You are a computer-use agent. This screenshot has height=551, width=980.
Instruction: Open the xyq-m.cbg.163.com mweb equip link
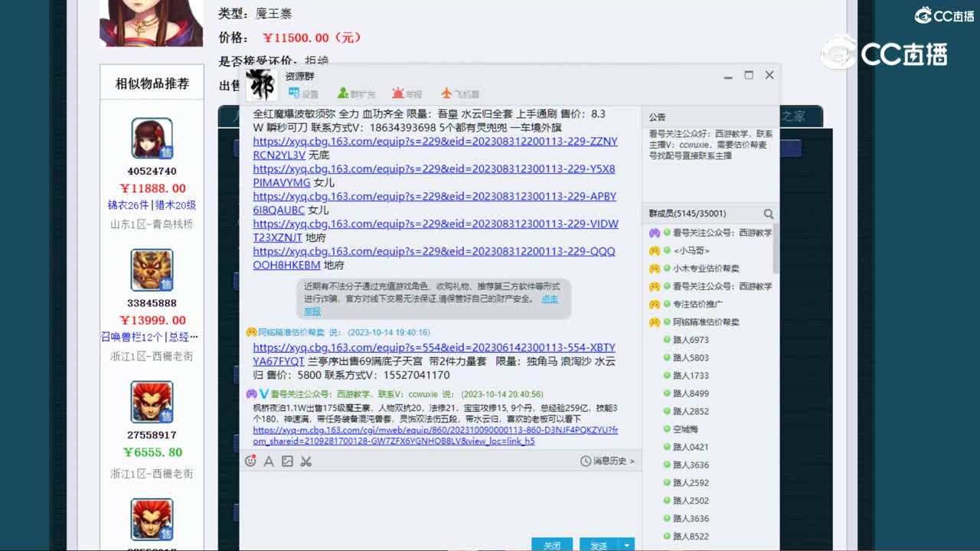tap(436, 435)
